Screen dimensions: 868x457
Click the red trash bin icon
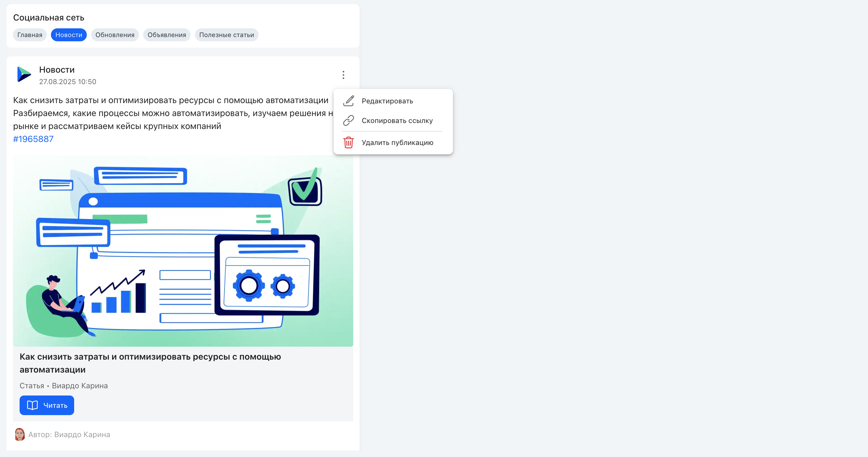tap(348, 143)
